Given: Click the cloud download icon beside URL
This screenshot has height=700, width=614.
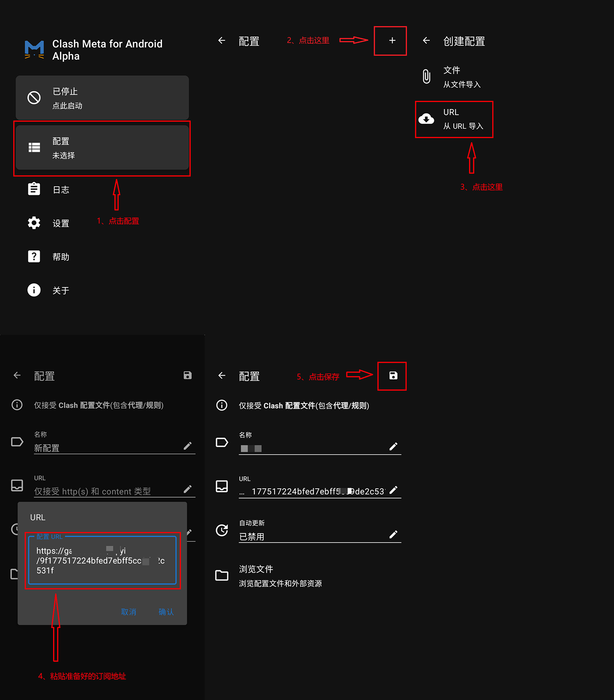Looking at the screenshot, I should click(427, 119).
